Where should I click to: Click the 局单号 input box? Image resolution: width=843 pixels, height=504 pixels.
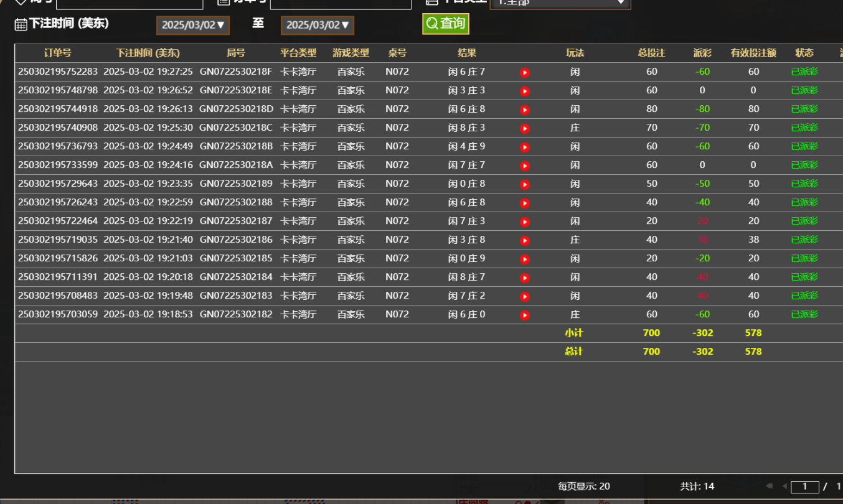(x=341, y=3)
